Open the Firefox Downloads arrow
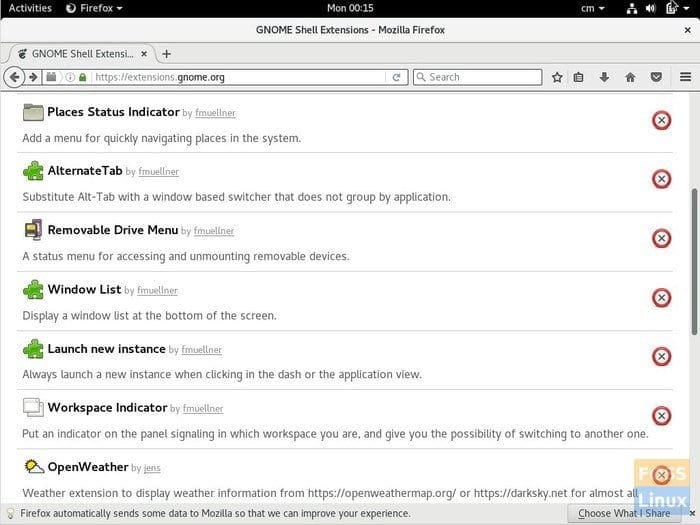This screenshot has width=700, height=525. 604,77
